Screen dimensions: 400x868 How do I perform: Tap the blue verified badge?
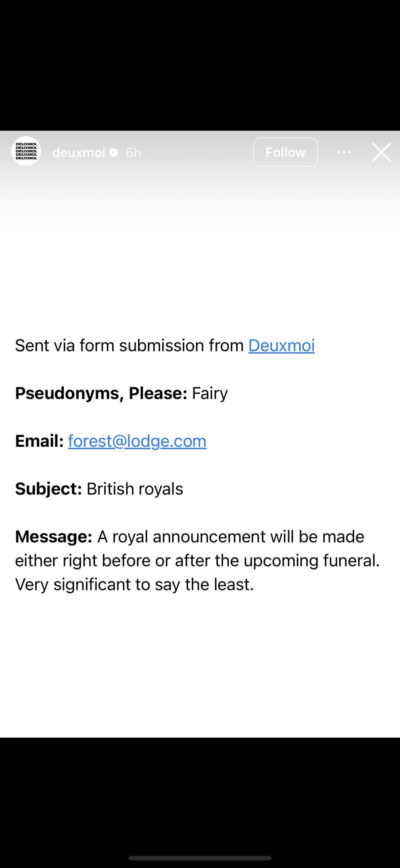coord(114,153)
